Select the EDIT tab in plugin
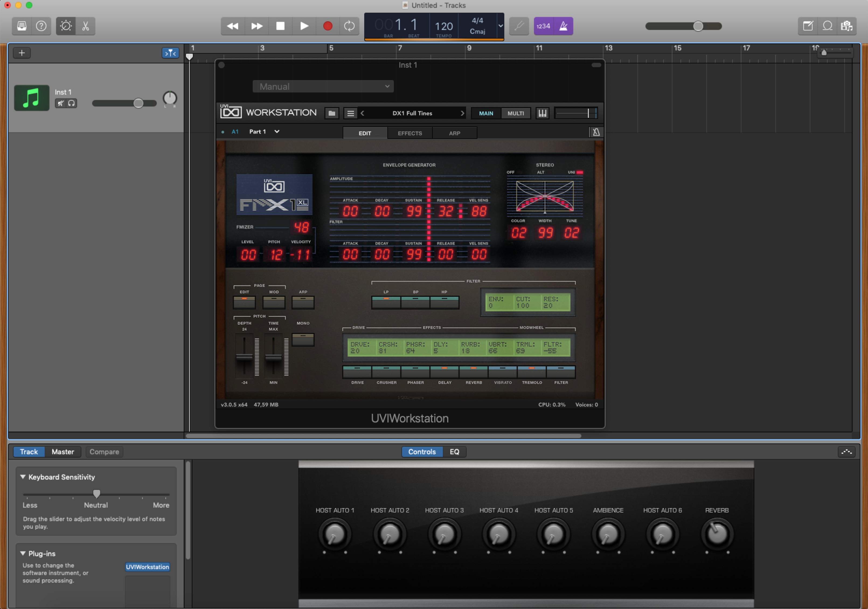This screenshot has width=868, height=609. tap(365, 133)
